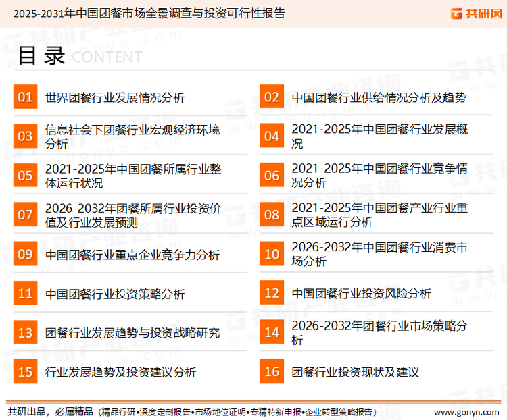Click the orange 08 number box
The image size is (507, 420).
coord(272,215)
